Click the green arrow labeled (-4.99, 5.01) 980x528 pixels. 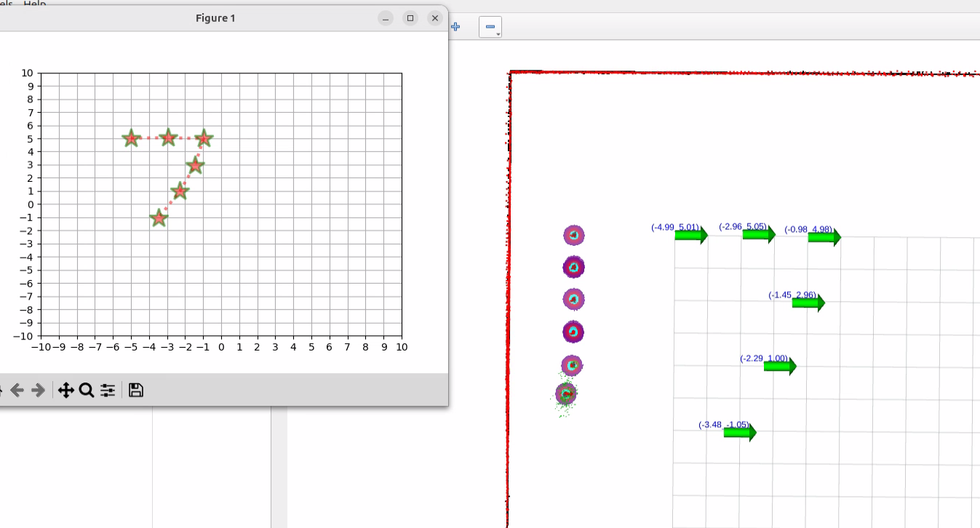[x=690, y=236]
